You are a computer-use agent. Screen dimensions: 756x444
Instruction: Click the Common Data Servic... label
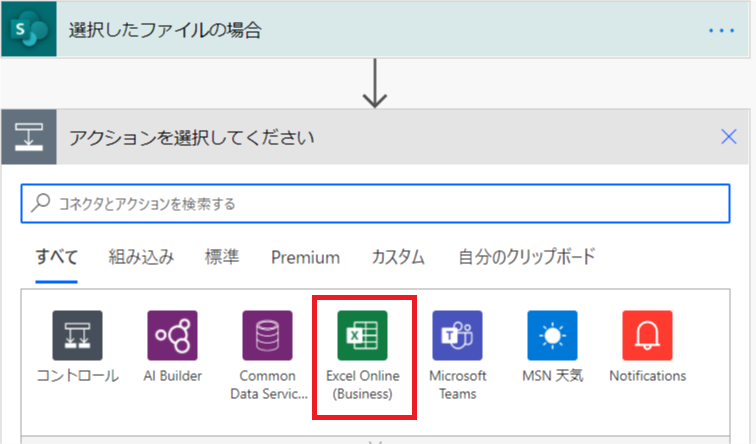268,385
